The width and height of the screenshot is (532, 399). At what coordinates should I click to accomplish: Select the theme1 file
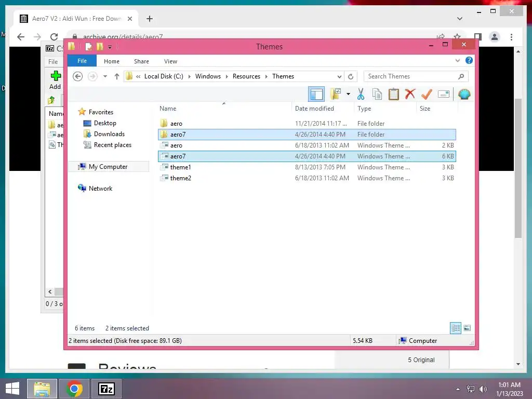[x=307, y=167]
